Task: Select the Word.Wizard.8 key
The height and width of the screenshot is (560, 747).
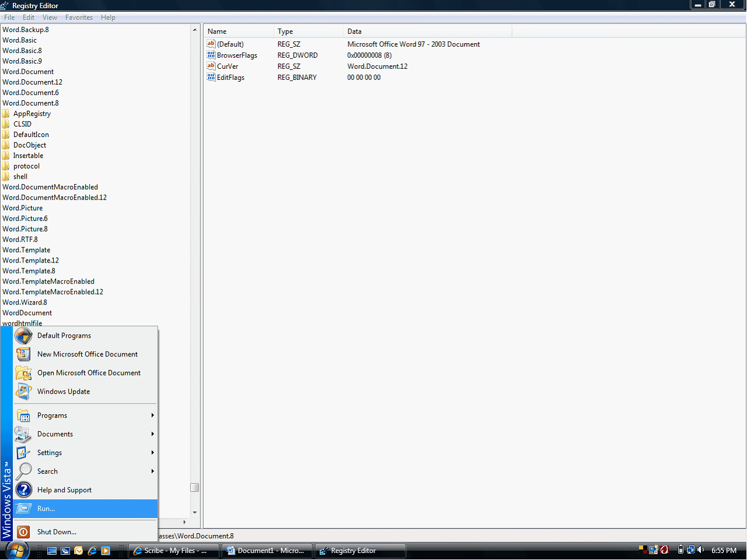Action: [x=25, y=303]
